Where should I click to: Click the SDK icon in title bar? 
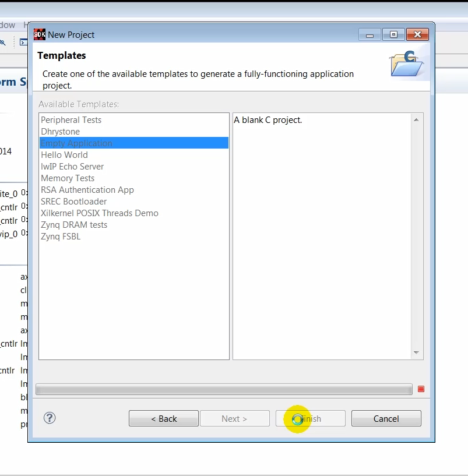point(40,34)
